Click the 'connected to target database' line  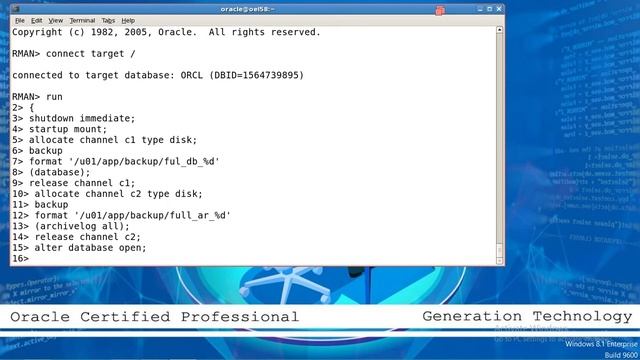(x=158, y=76)
